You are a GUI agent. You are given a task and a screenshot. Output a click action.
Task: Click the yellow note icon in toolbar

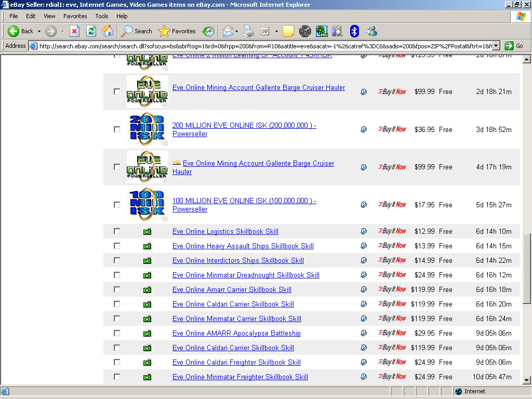288,31
